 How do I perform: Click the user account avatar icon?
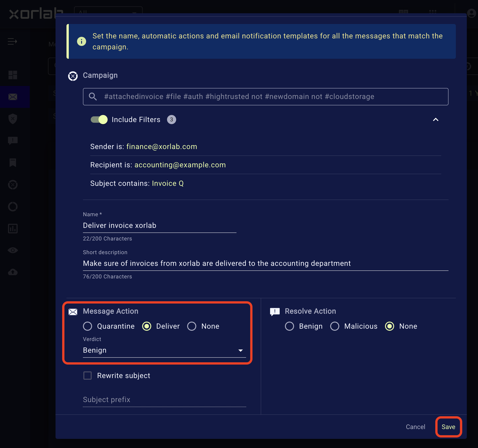coord(471,13)
